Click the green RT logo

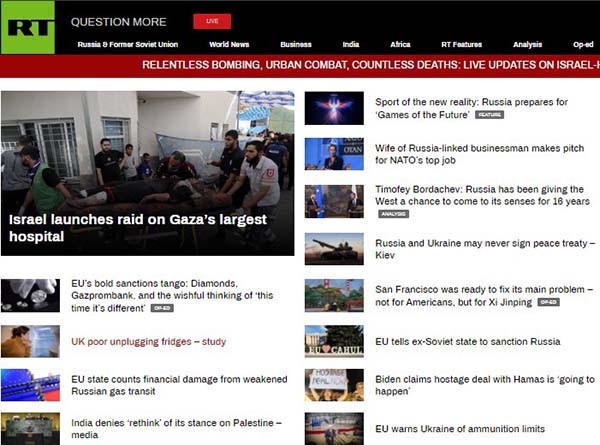pyautogui.click(x=28, y=27)
